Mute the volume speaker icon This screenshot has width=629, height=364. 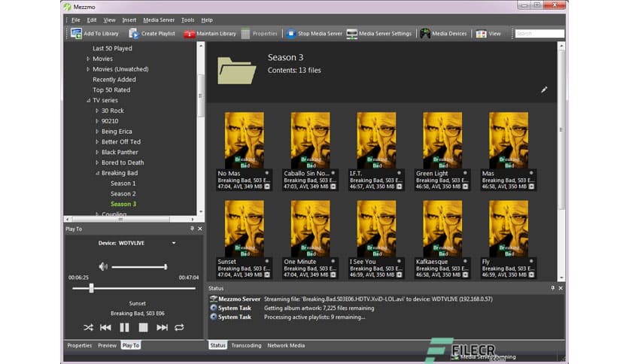click(103, 266)
